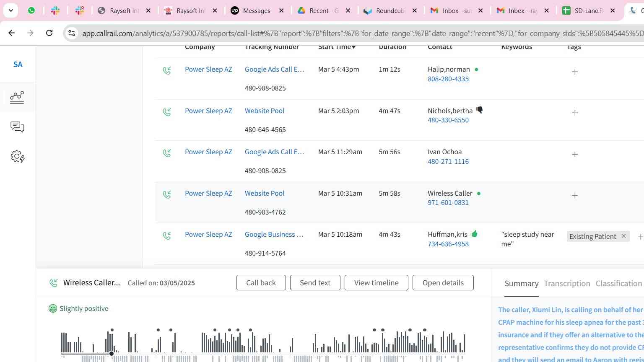Add another tag to Huffman,kris call
This screenshot has width=644, height=362.
[640, 237]
